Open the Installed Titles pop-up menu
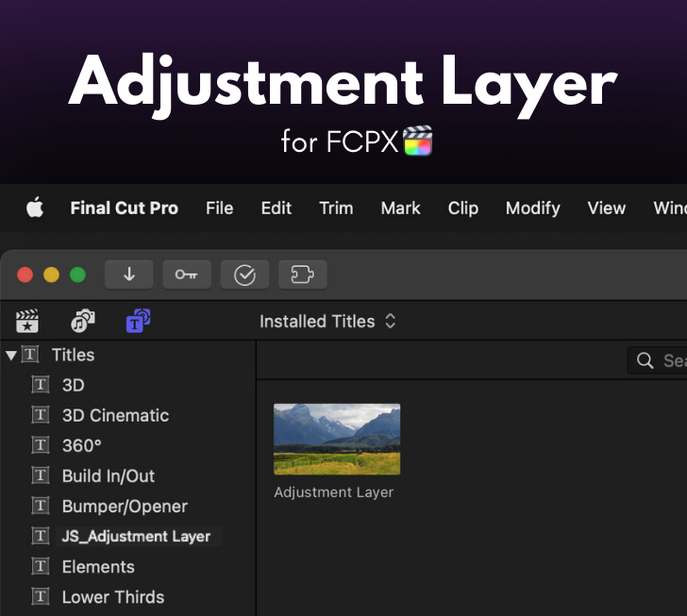The width and height of the screenshot is (687, 616). click(x=327, y=321)
